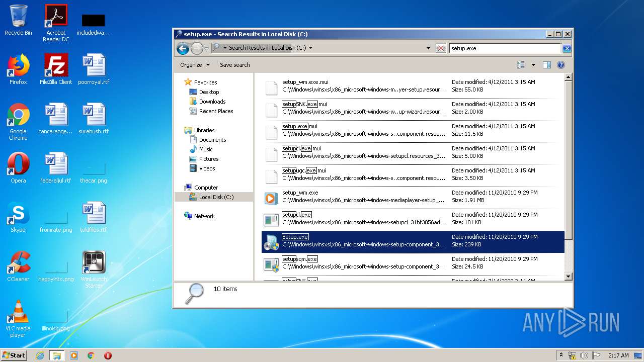Clear the setup.exe search box
Image resolution: width=644 pixels, height=362 pixels.
(x=567, y=48)
